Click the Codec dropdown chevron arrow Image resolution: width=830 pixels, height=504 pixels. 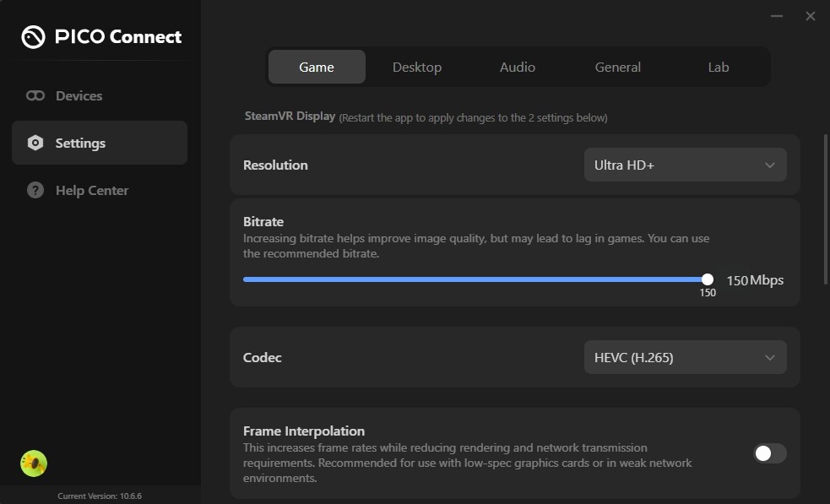click(770, 358)
